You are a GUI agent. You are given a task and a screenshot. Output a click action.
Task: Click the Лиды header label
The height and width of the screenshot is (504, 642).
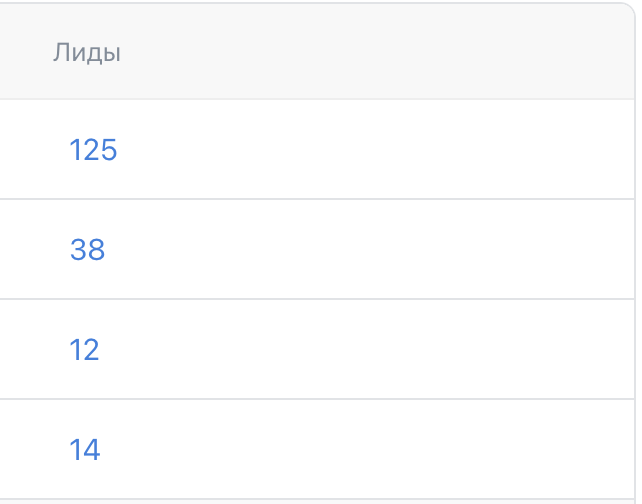(87, 53)
